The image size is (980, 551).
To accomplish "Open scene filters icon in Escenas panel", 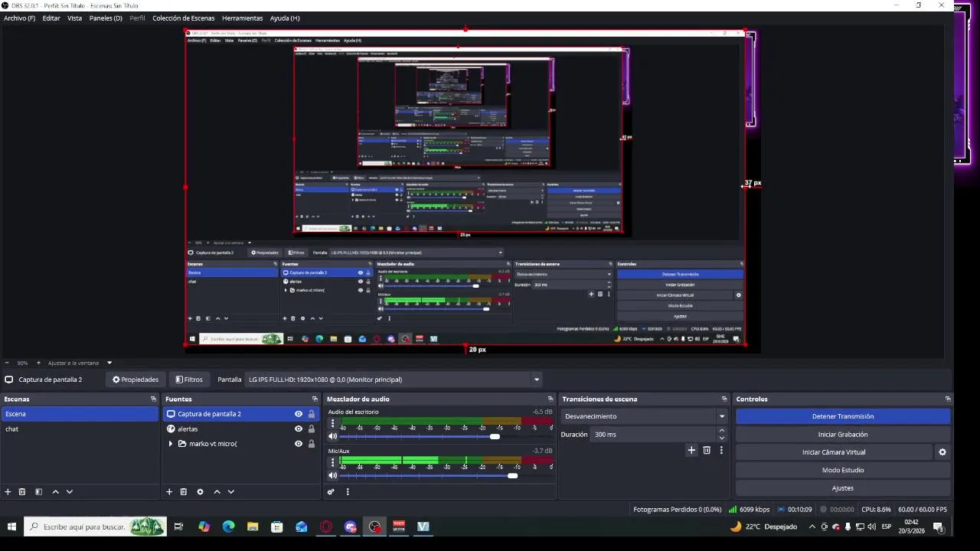I will click(x=38, y=492).
